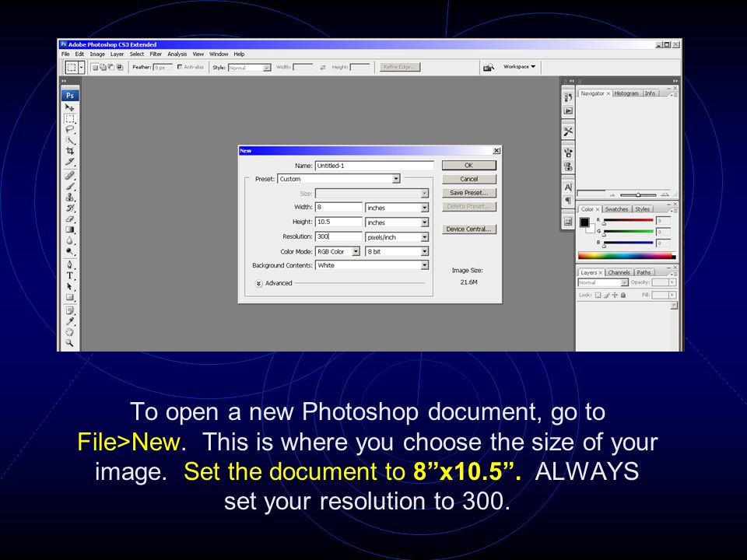Select the Hand tool
The height and width of the screenshot is (560, 747).
click(x=69, y=332)
